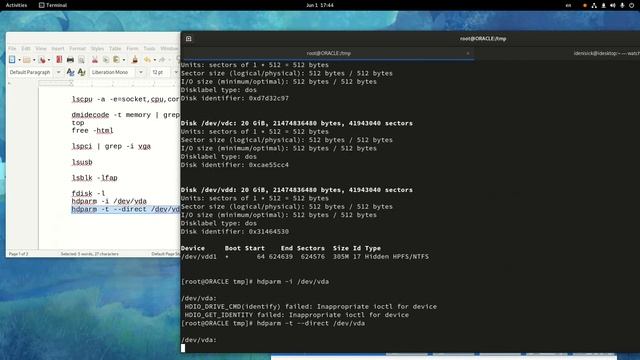Click the 'hdparm -i /dev/vda' document line
This screenshot has width=640, height=360.
[109, 201]
